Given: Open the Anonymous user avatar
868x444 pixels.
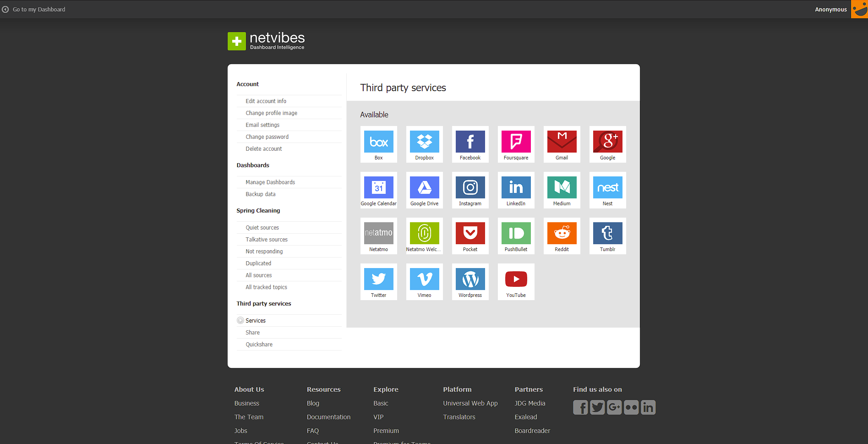Looking at the screenshot, I should (859, 9).
